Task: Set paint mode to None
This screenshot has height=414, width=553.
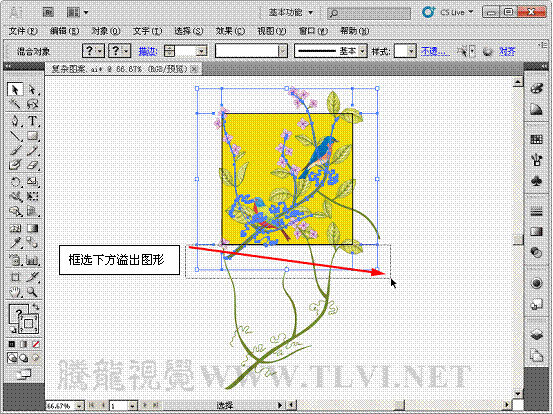Action: [36, 344]
